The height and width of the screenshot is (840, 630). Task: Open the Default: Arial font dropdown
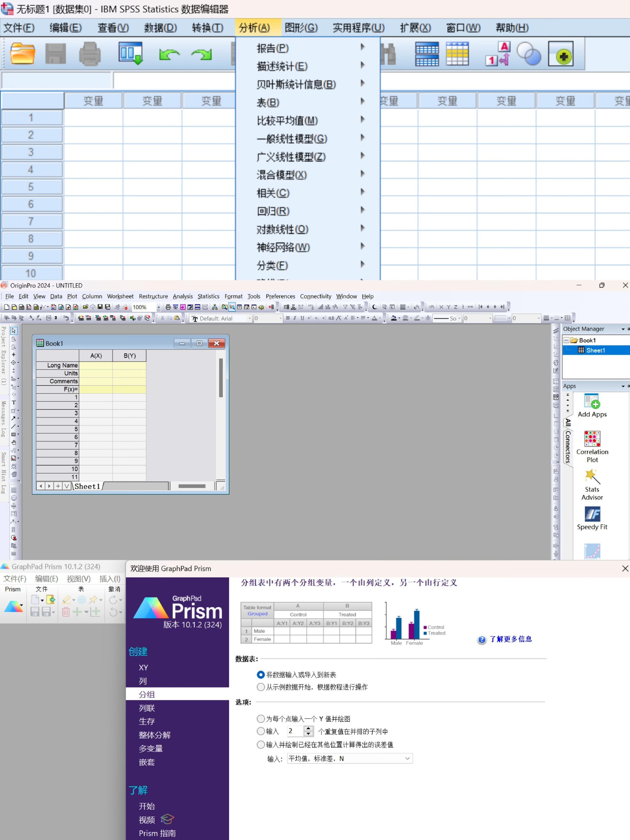coord(249,318)
